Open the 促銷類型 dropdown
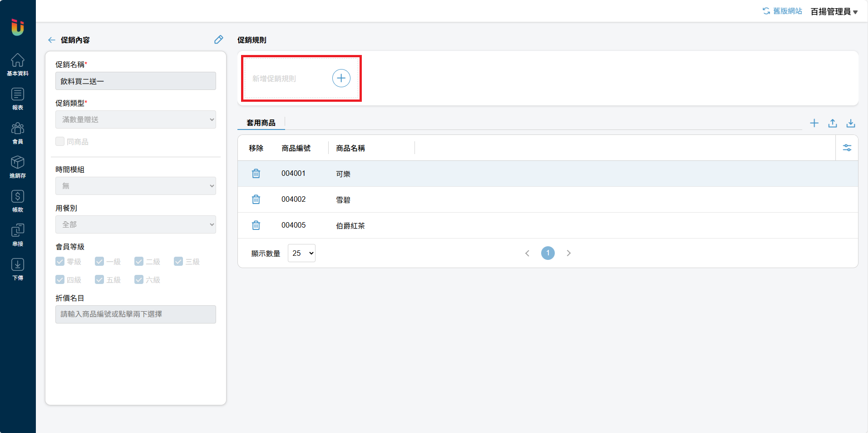The image size is (868, 433). (x=135, y=120)
